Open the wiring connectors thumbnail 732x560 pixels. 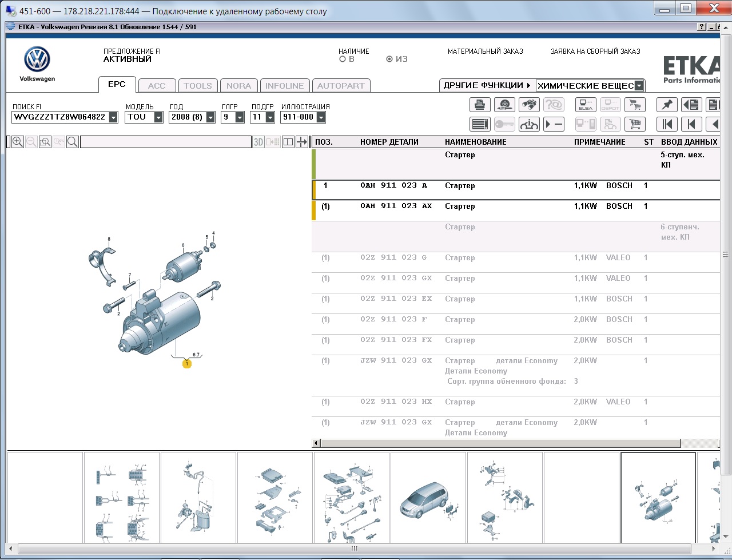click(122, 498)
